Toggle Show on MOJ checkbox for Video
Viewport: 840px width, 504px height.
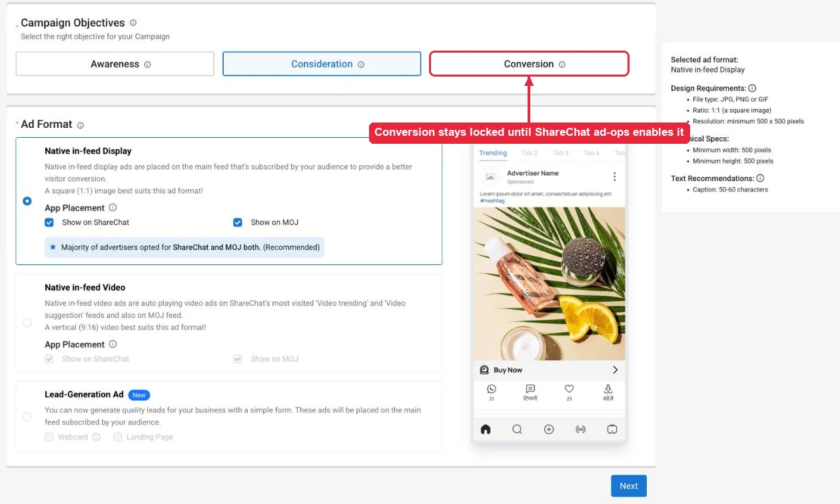point(238,359)
